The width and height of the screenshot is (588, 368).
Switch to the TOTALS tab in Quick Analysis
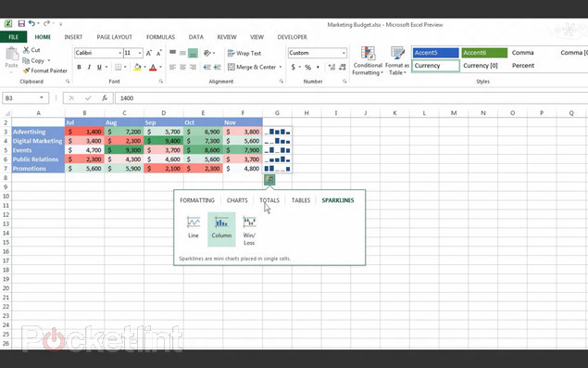(x=269, y=200)
